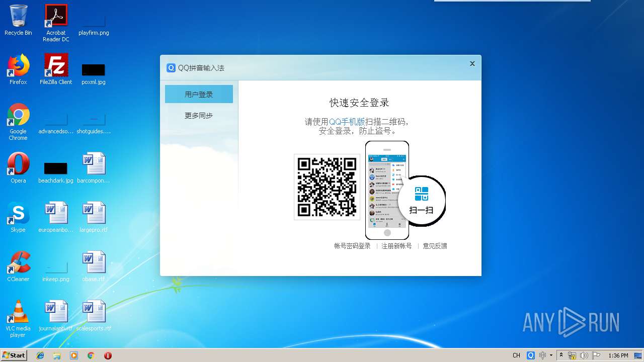Viewport: 644px width, 362px height.
Task: Launch FileZilla Client shortcut
Action: pyautogui.click(x=56, y=69)
